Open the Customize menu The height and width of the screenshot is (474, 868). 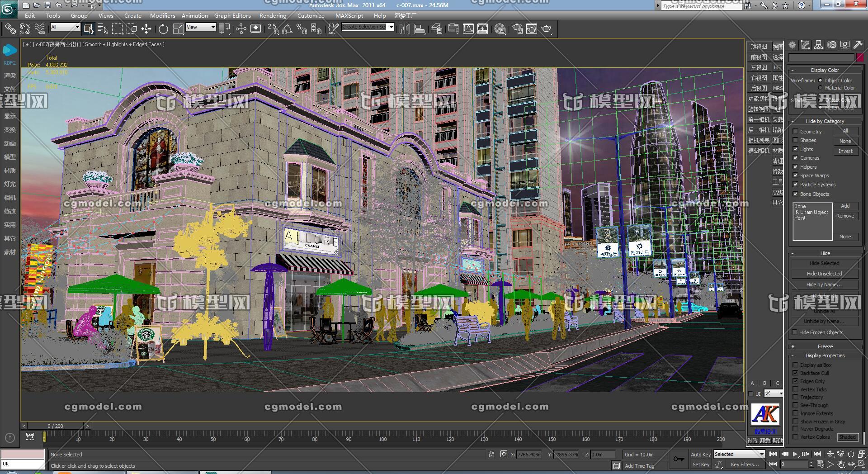tap(311, 15)
